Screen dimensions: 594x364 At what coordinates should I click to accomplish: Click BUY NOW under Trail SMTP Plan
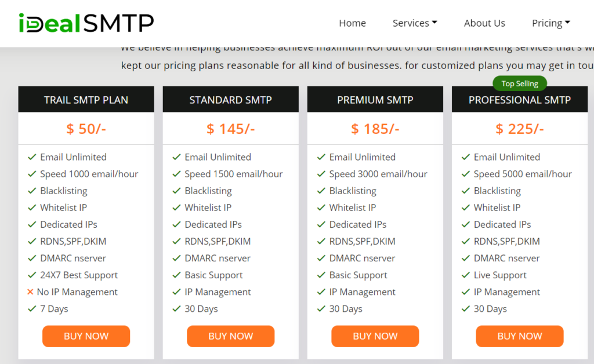(86, 336)
